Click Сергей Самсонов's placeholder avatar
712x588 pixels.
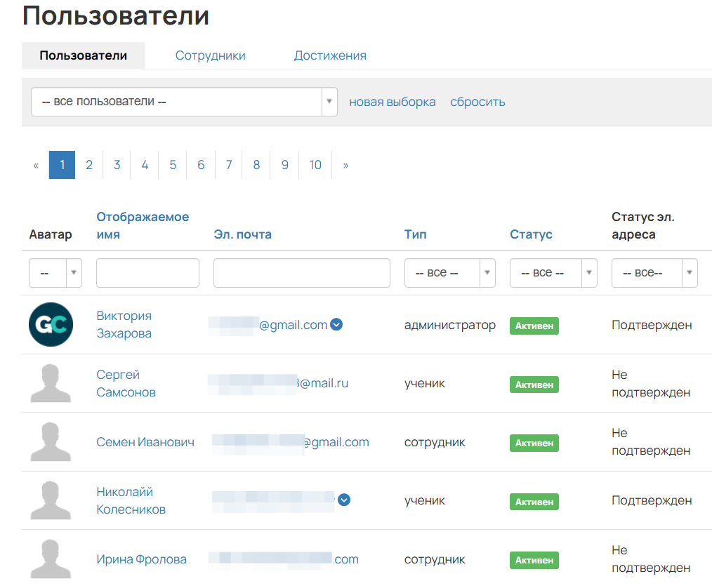click(x=51, y=384)
